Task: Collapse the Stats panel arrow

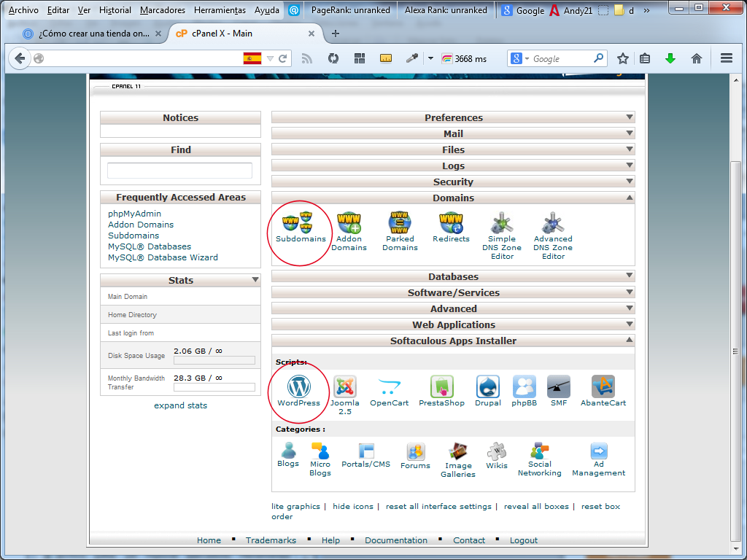Action: (255, 280)
